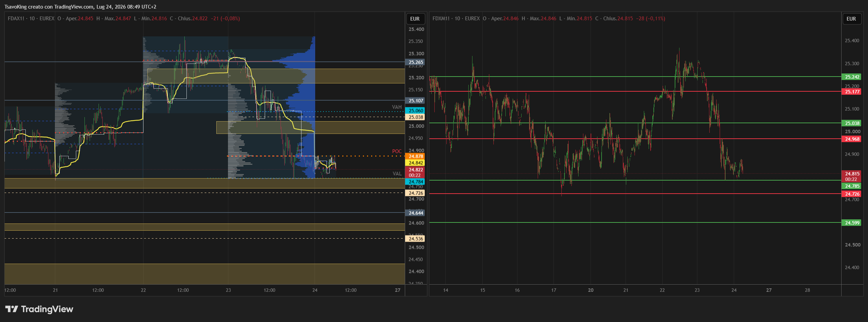This screenshot has width=868, height=322.
Task: Click the TsavoKing TradingView.com header caption
Action: [80, 7]
